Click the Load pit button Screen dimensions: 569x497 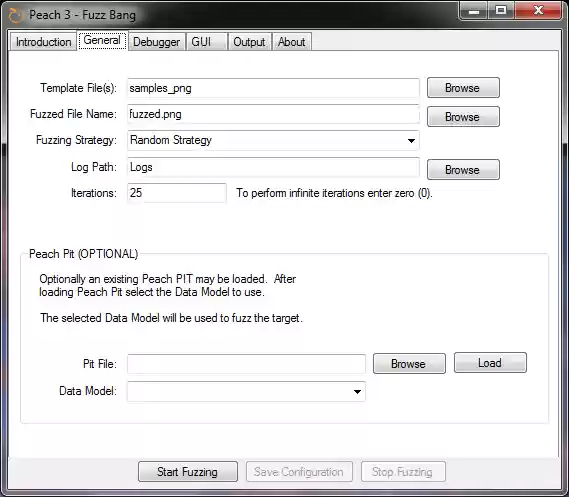pos(490,362)
